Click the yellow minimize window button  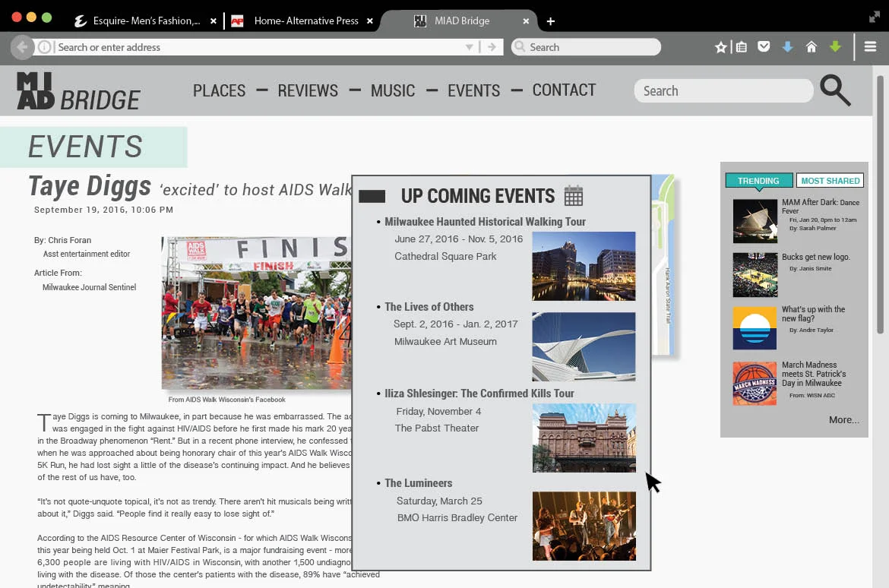pos(31,17)
